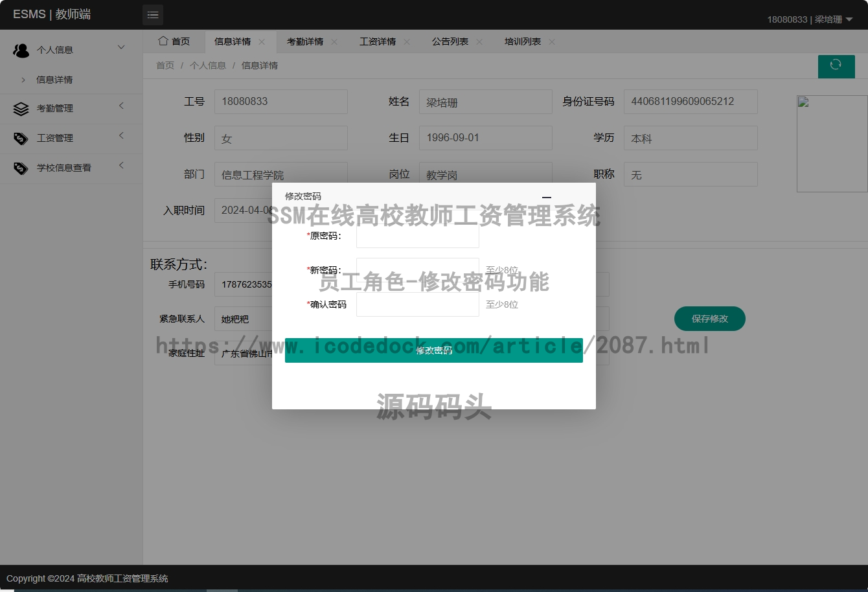Click the 性别 field showing 女
The height and width of the screenshot is (592, 868).
(x=281, y=138)
